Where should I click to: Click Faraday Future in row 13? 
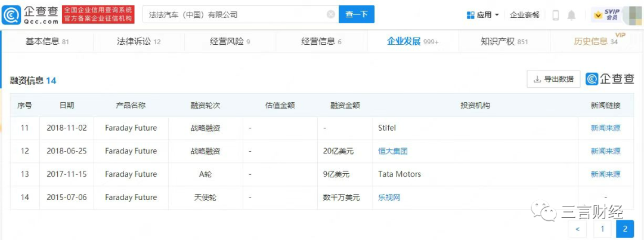(131, 174)
